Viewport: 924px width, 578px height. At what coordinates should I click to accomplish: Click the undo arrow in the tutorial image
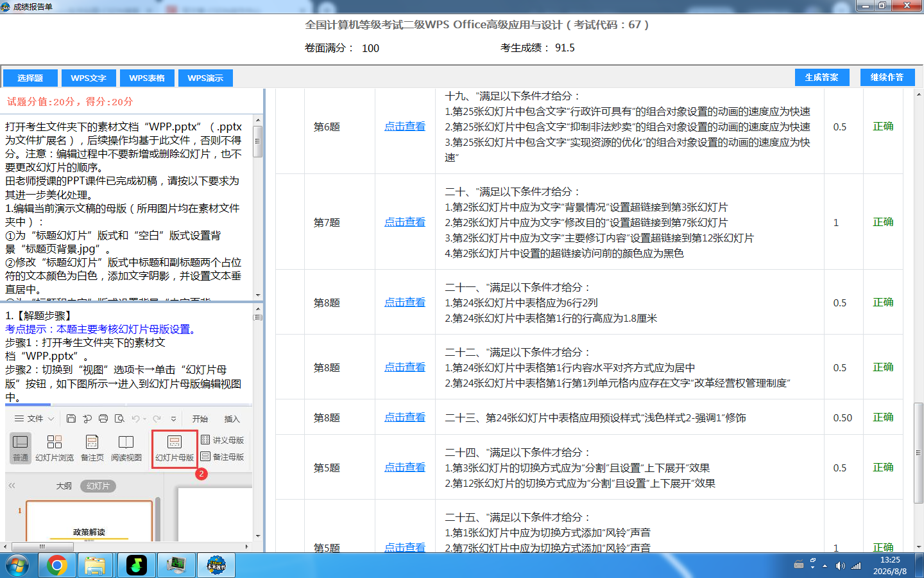[x=135, y=419]
